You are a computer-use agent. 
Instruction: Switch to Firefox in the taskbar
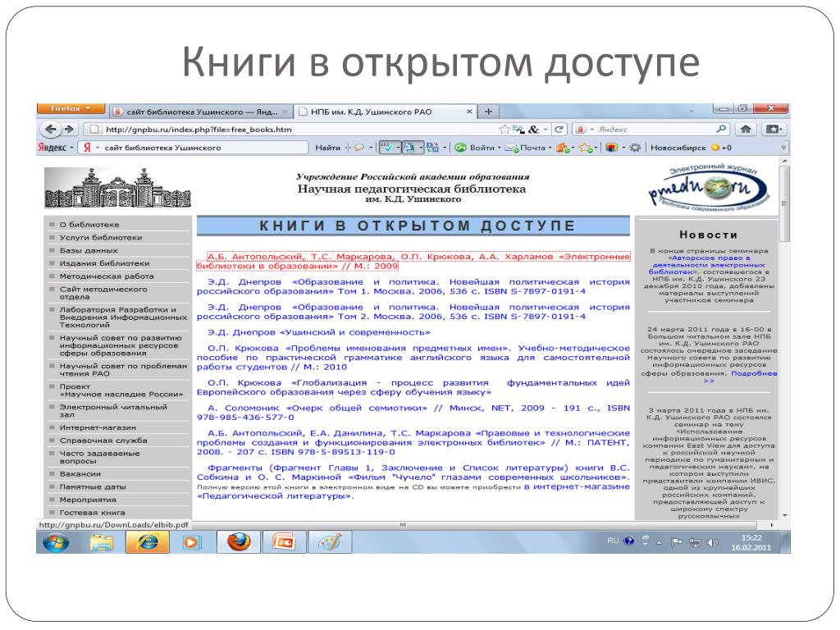click(239, 542)
